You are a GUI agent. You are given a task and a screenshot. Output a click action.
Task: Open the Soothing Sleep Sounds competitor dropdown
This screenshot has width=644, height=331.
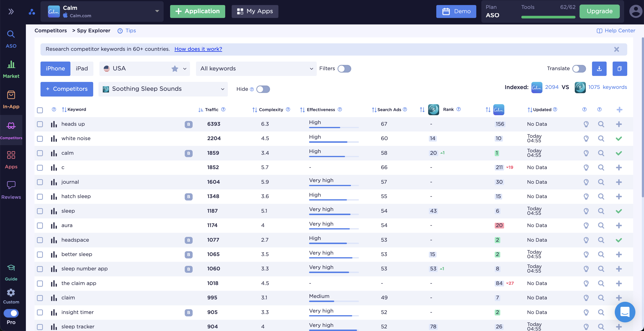point(163,89)
